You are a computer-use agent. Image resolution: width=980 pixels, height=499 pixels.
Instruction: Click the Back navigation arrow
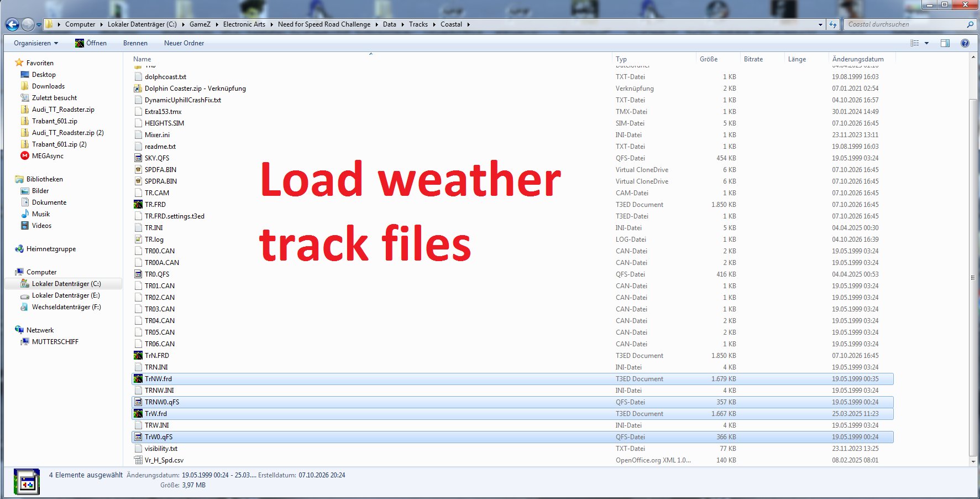(12, 24)
